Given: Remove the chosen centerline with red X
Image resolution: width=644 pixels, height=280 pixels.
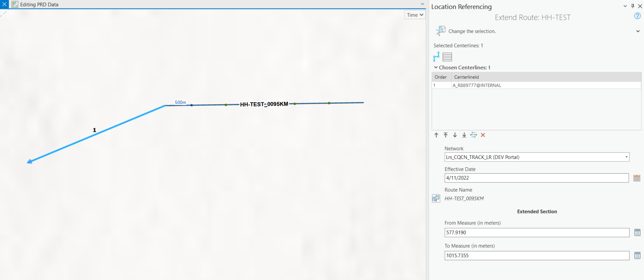Looking at the screenshot, I should (483, 135).
